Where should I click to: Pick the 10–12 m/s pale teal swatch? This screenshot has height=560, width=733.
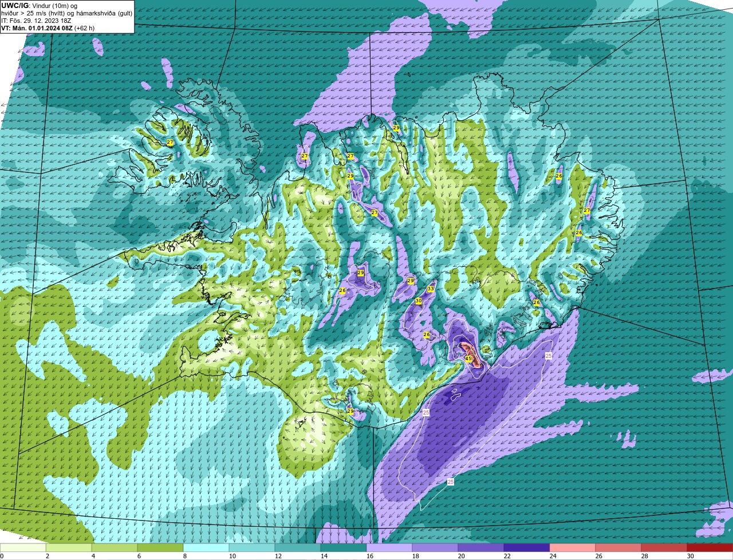point(252,547)
